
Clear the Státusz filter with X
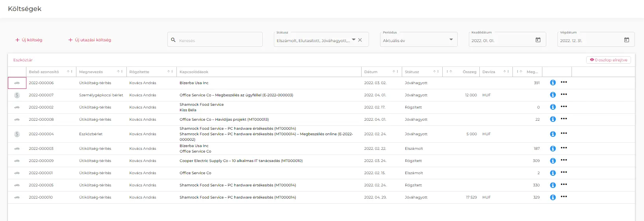click(360, 40)
